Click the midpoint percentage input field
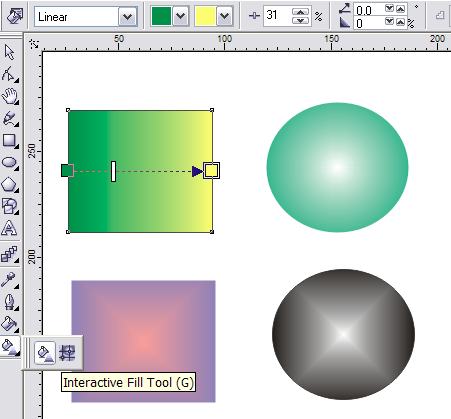This screenshot has height=419, width=451. pos(278,15)
